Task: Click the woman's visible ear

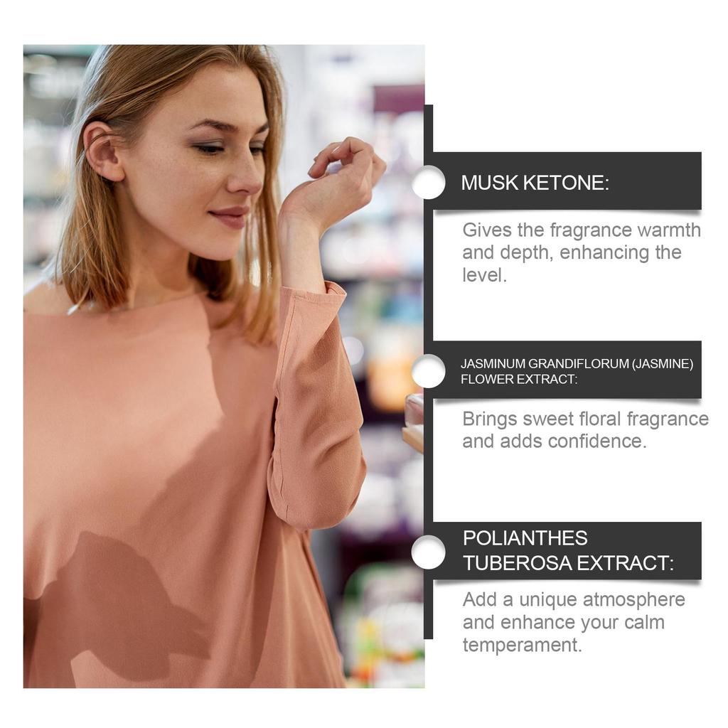Action: 102,152
